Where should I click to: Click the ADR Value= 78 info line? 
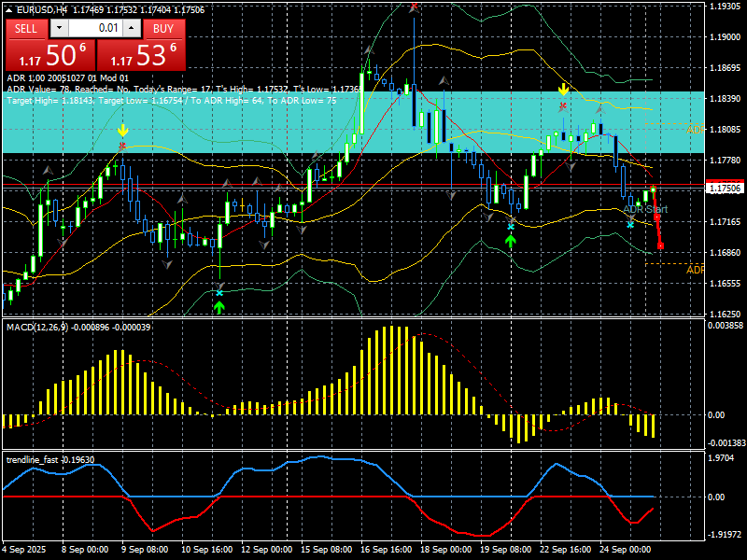[185, 89]
